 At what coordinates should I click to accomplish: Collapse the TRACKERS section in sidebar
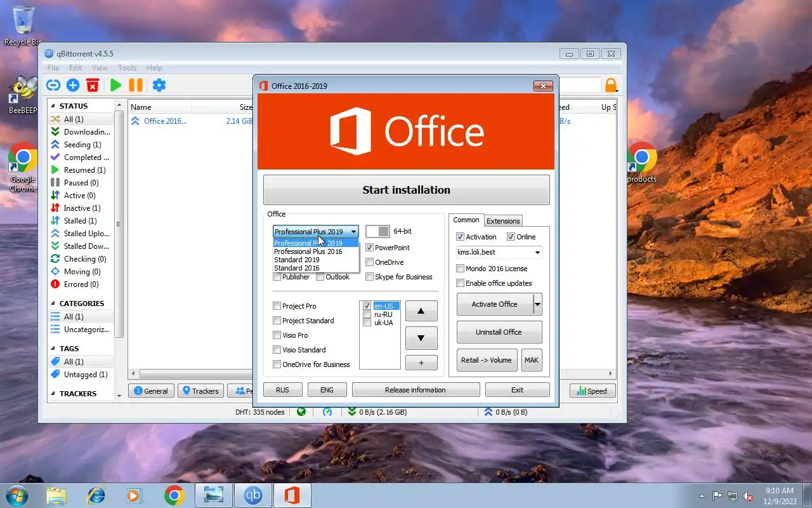(53, 394)
